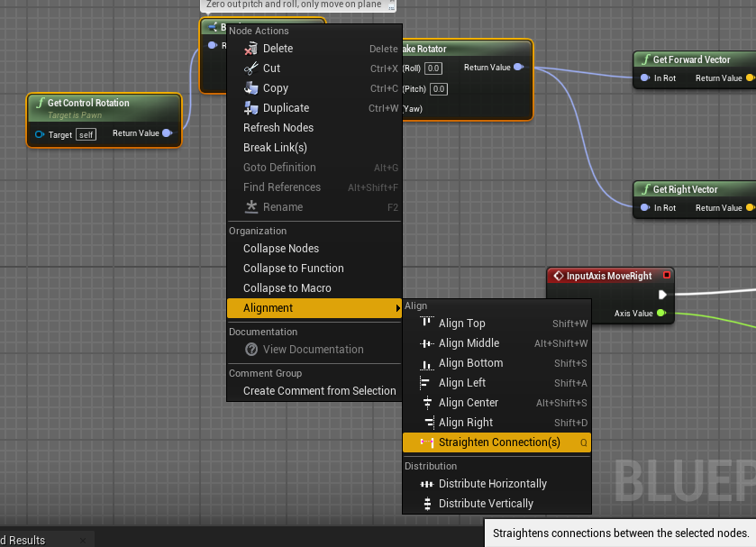The image size is (756, 547).
Task: Click the yellow Return Value pin on Get Forward Vector
Action: (751, 77)
